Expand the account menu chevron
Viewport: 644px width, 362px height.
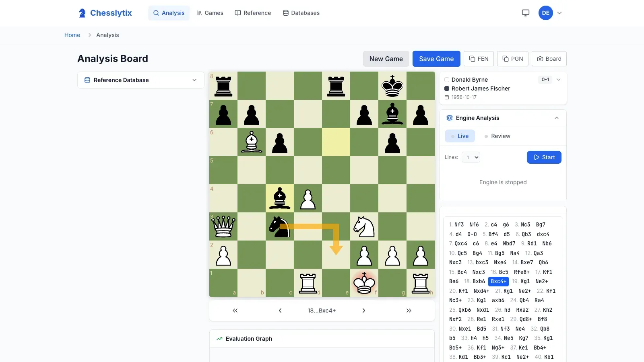559,13
